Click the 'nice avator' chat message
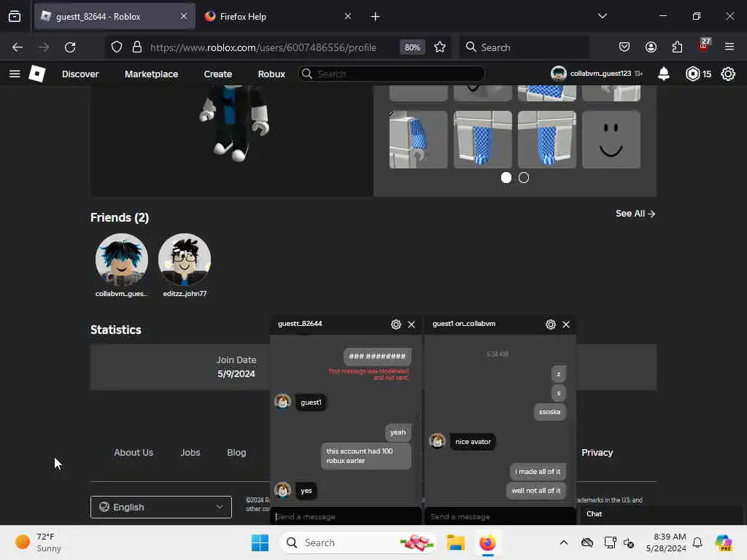Screen dimensions: 747x560 473,441
